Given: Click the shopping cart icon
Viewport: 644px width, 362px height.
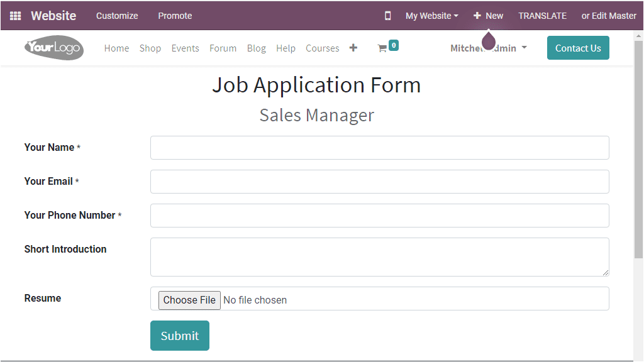Looking at the screenshot, I should pos(382,48).
